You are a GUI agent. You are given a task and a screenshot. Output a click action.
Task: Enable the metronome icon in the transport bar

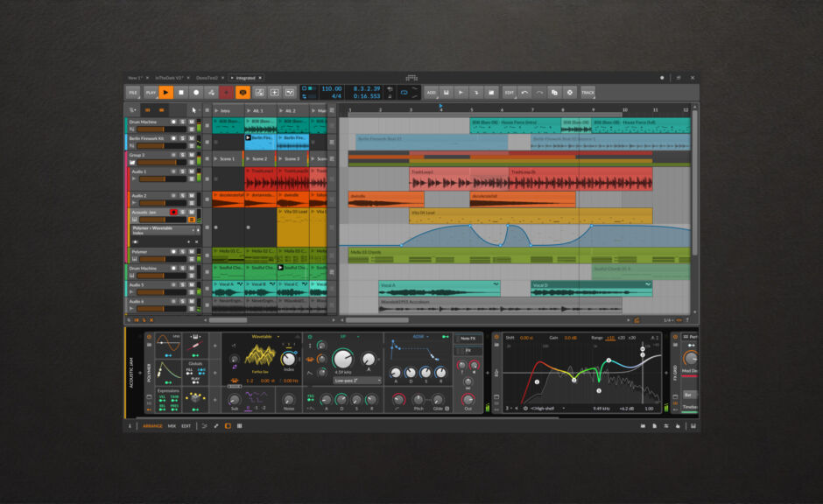tap(389, 92)
